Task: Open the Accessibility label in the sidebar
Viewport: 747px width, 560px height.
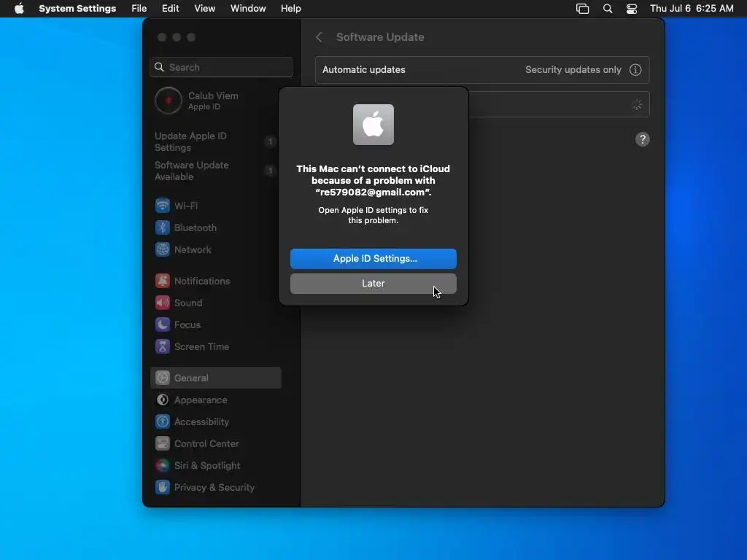Action: [x=201, y=422]
